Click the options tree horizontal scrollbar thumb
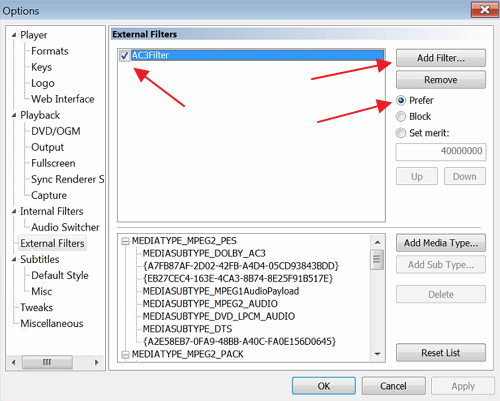 pyautogui.click(x=47, y=362)
